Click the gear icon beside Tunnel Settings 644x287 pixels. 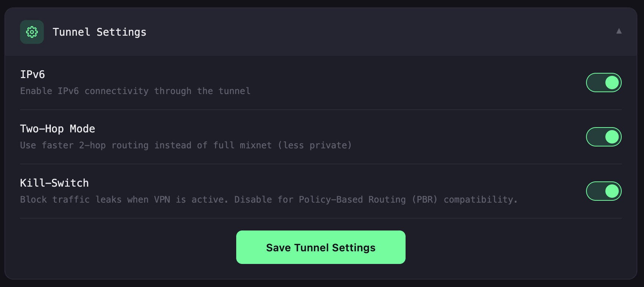32,32
